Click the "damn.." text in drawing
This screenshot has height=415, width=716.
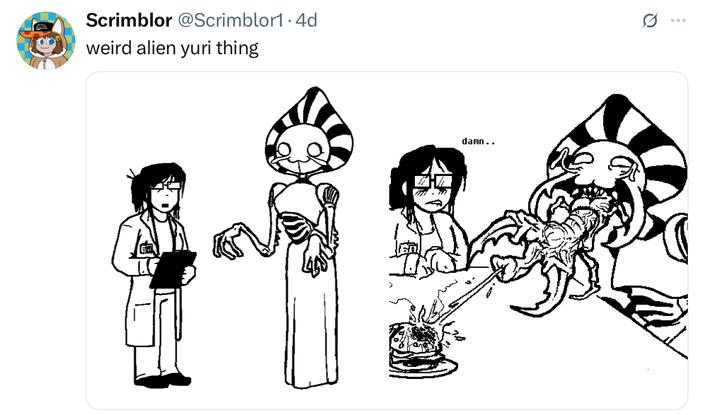click(x=478, y=142)
